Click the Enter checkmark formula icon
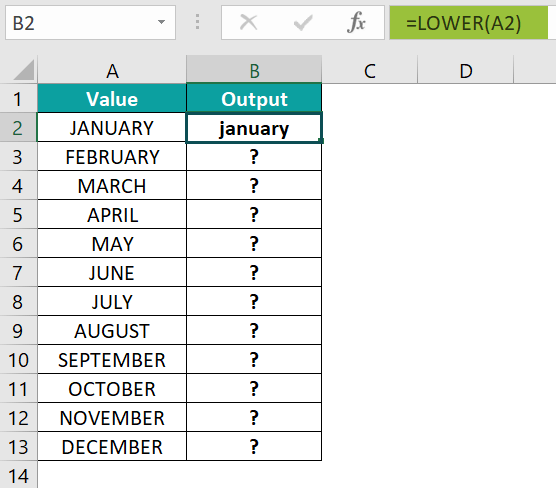Viewport: 556px width, 488px height. (303, 22)
